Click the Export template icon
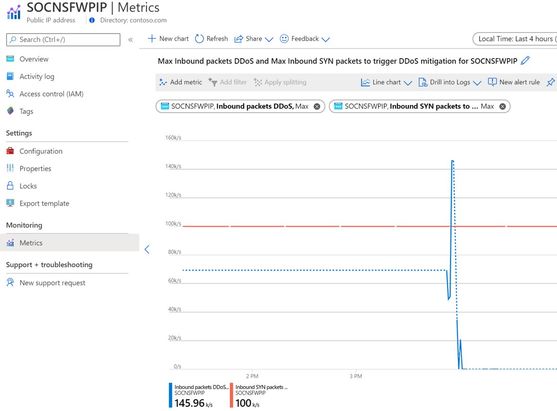Screen dimensions: 557x411 (10, 203)
